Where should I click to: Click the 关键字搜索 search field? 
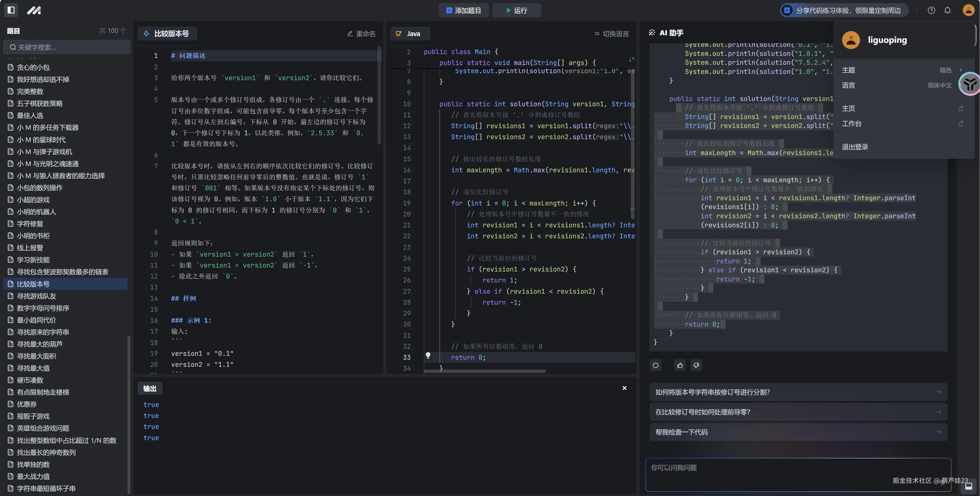pos(67,47)
